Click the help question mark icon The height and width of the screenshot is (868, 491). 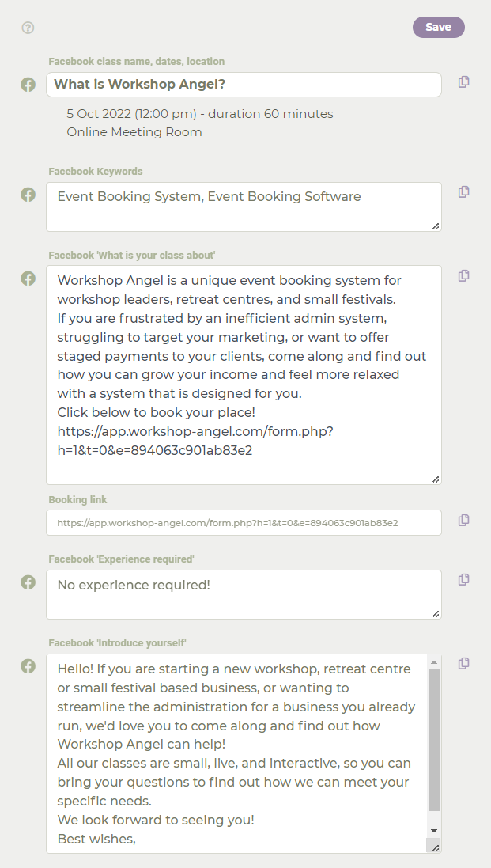click(x=28, y=28)
